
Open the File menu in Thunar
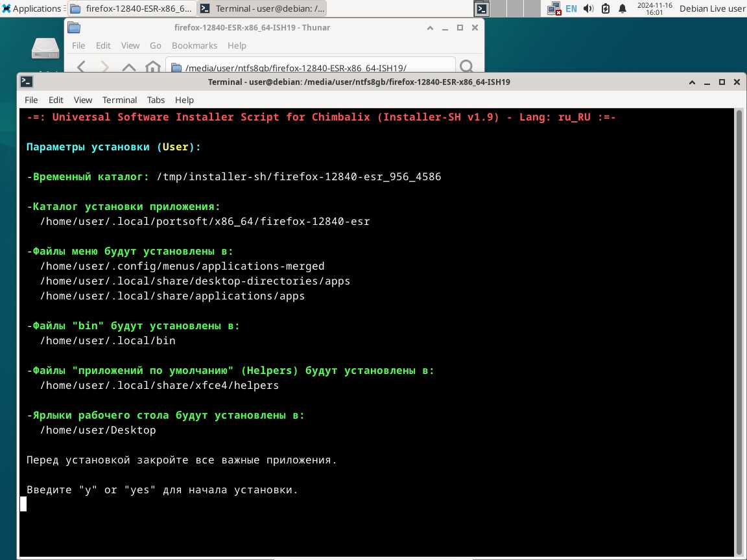click(78, 46)
